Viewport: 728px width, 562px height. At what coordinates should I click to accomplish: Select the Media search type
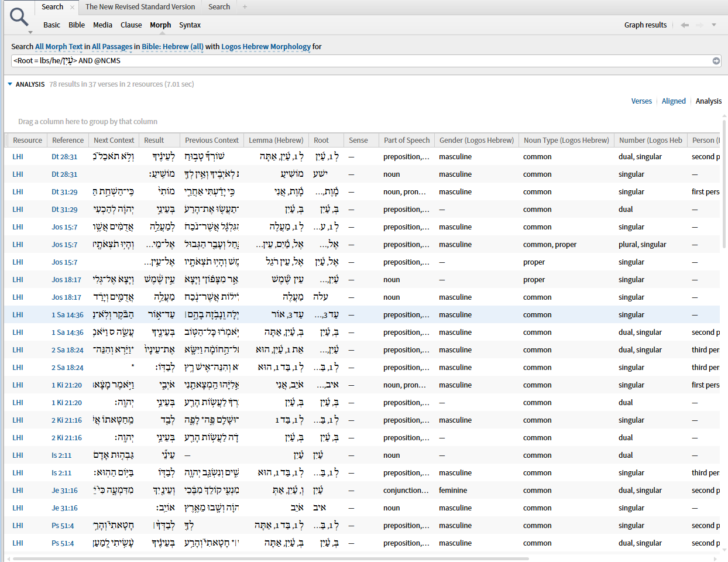point(102,25)
